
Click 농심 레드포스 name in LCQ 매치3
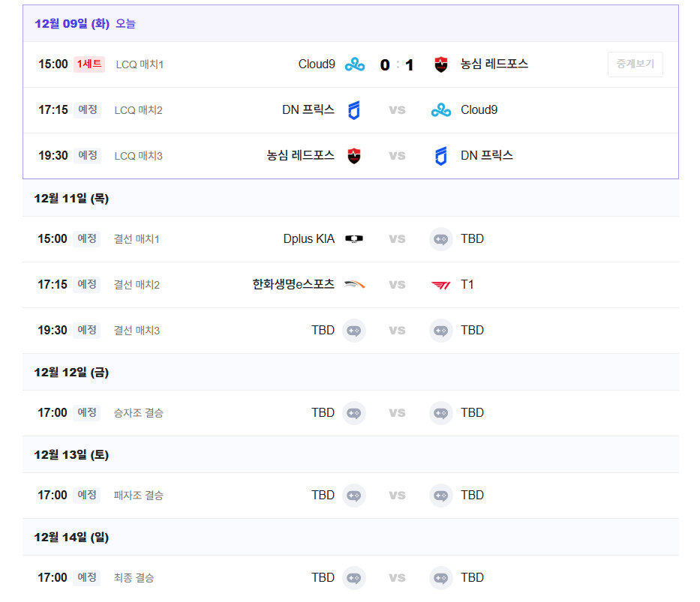[300, 155]
